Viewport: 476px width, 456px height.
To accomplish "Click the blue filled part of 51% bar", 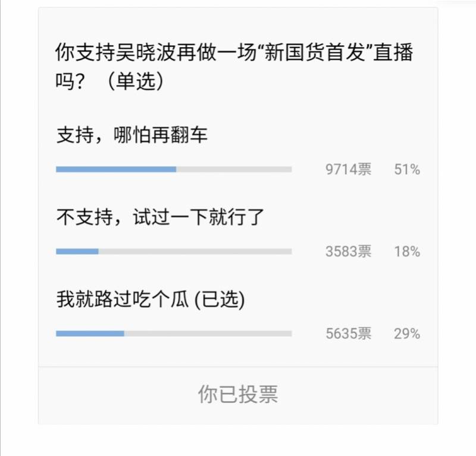I will 116,169.
